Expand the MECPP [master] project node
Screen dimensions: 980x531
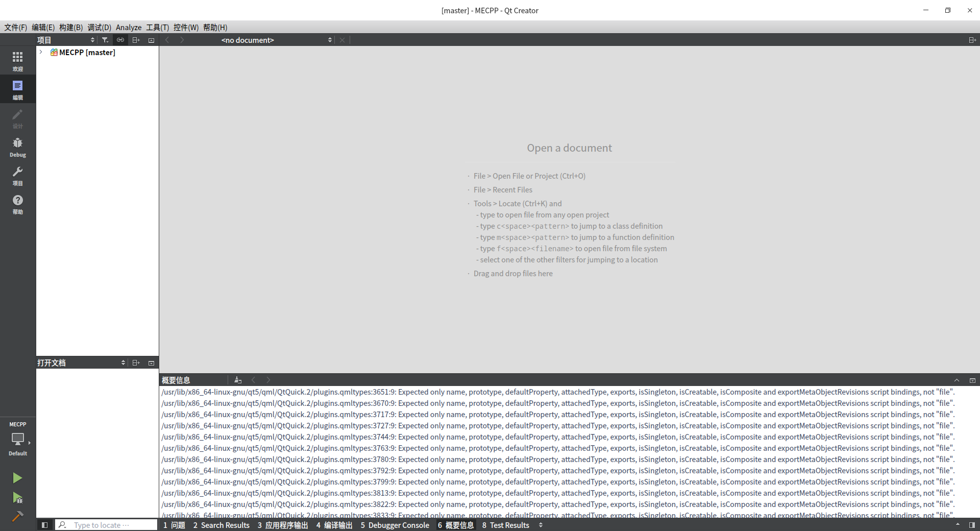(41, 52)
